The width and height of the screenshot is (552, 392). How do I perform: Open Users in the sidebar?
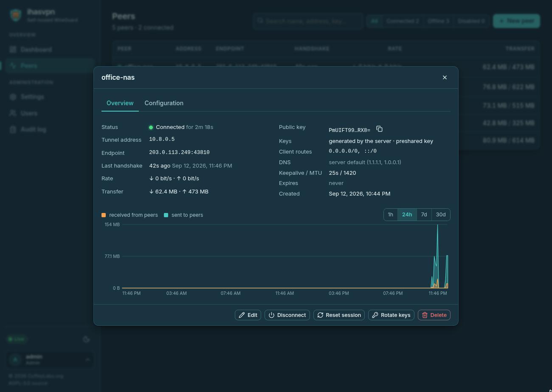pyautogui.click(x=50, y=113)
